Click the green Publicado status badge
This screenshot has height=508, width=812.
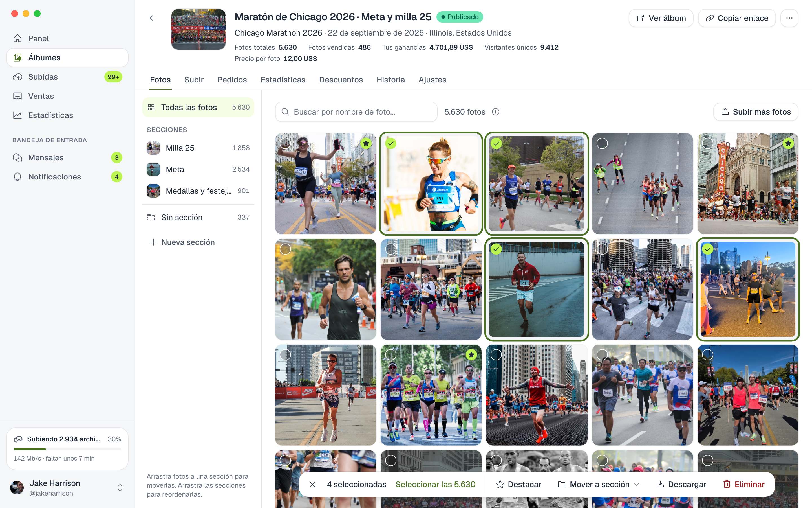[459, 17]
